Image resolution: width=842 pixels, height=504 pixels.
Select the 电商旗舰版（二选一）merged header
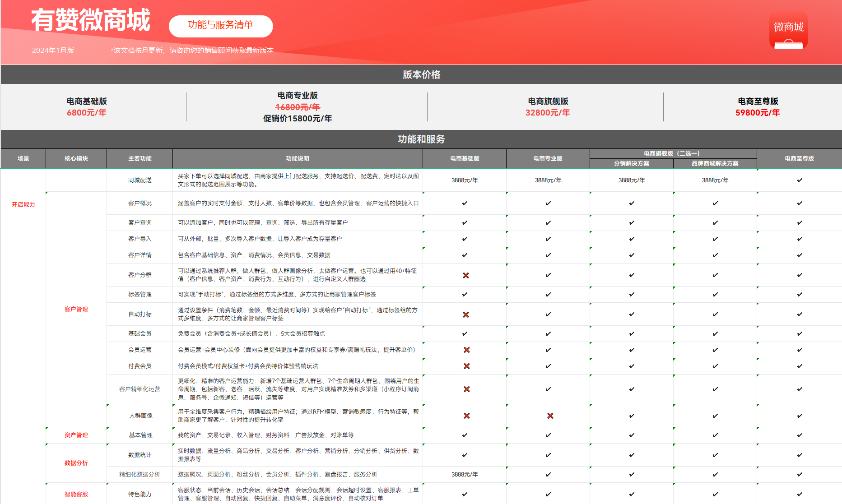click(673, 153)
